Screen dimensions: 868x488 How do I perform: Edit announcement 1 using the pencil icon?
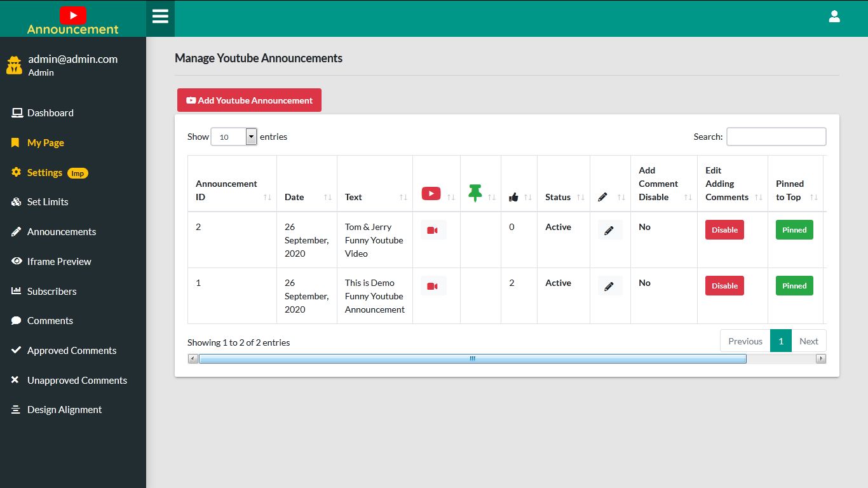pos(609,285)
